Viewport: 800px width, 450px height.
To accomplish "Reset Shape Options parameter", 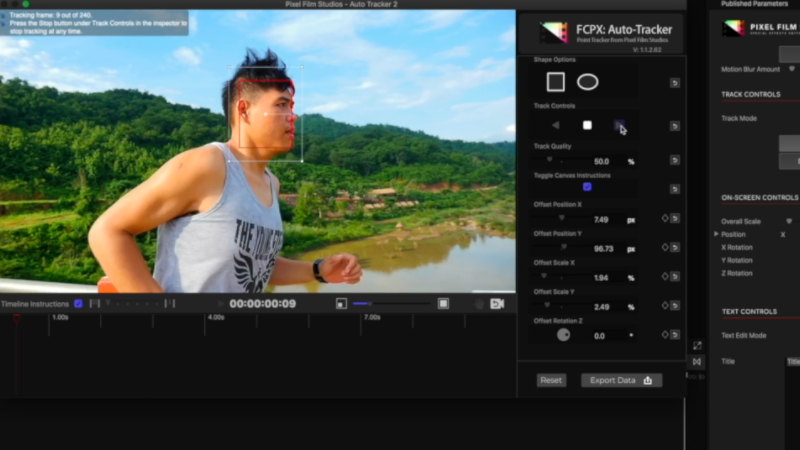I will [x=674, y=83].
